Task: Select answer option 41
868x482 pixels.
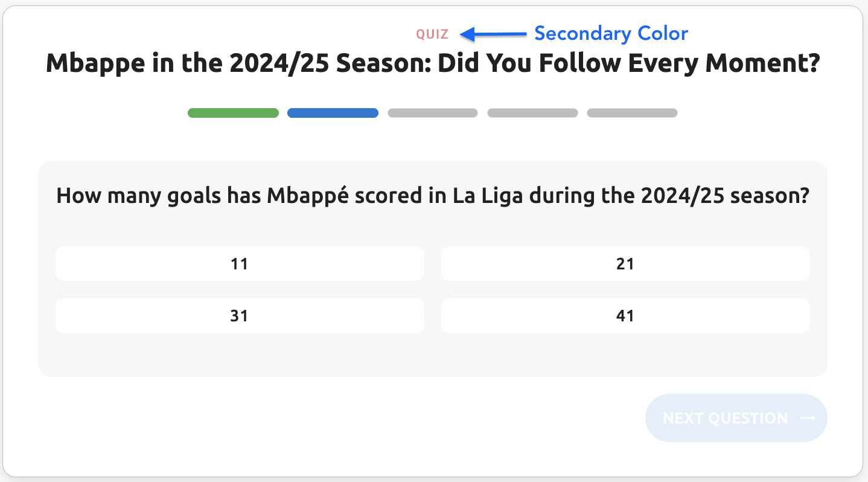Action: [x=625, y=316]
